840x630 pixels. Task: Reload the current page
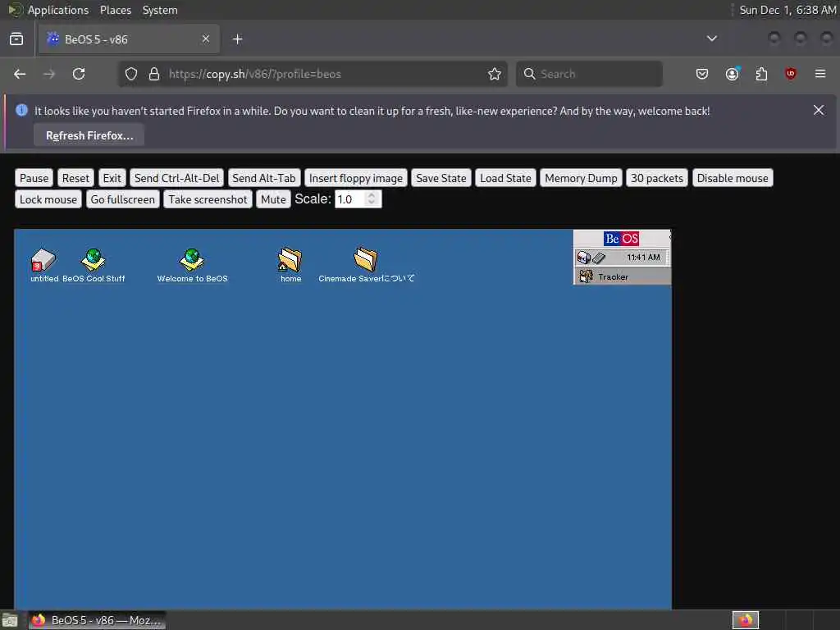click(x=79, y=74)
